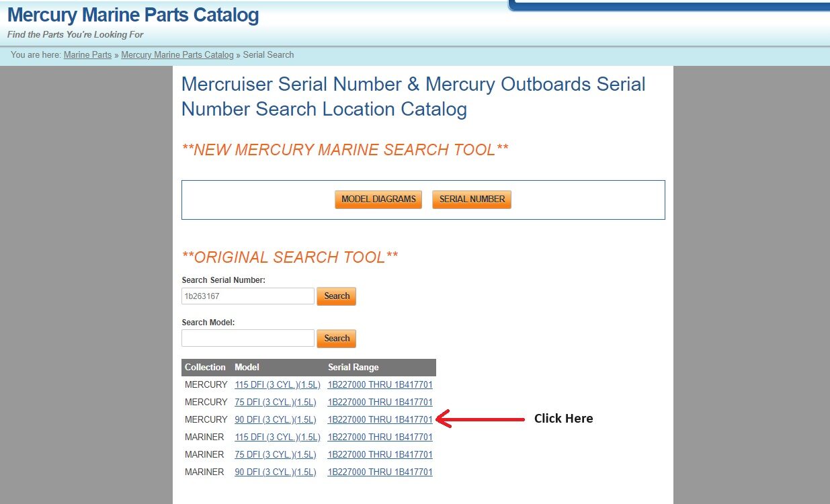This screenshot has width=830, height=504.
Task: Open the Mercury 115 DFI model link
Action: click(x=276, y=385)
